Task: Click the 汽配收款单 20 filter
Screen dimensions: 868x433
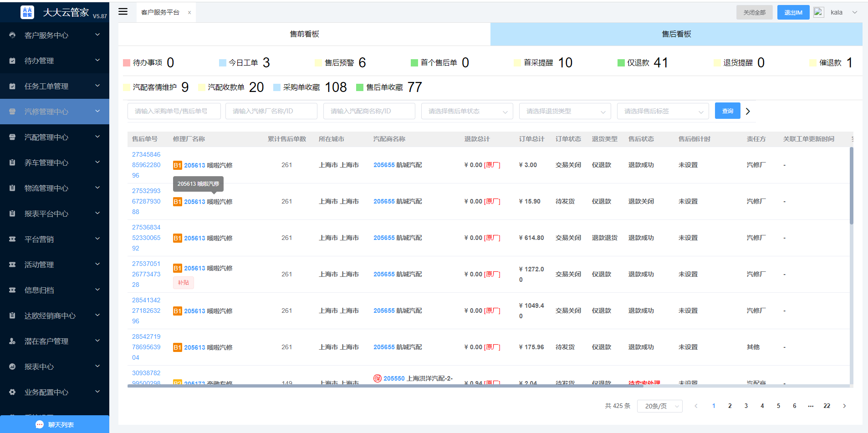Action: click(231, 87)
